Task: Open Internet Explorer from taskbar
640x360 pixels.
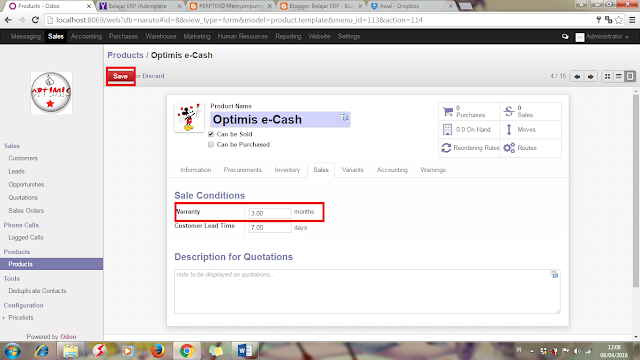Action: point(42,351)
